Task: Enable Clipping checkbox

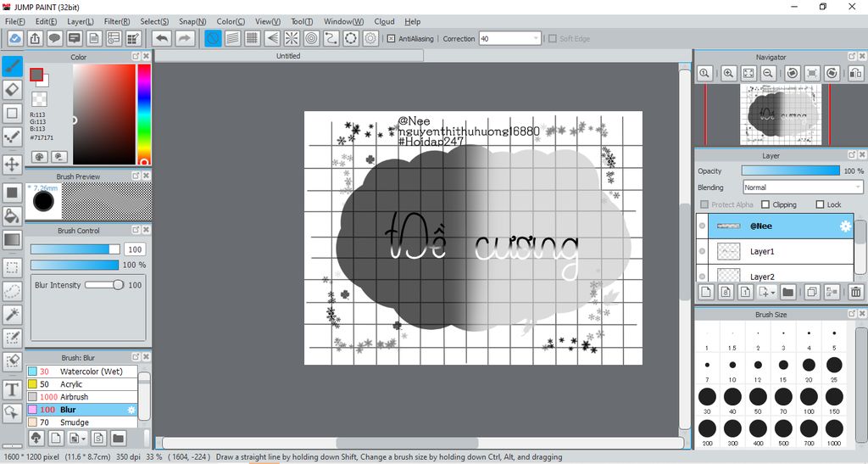Action: click(765, 204)
